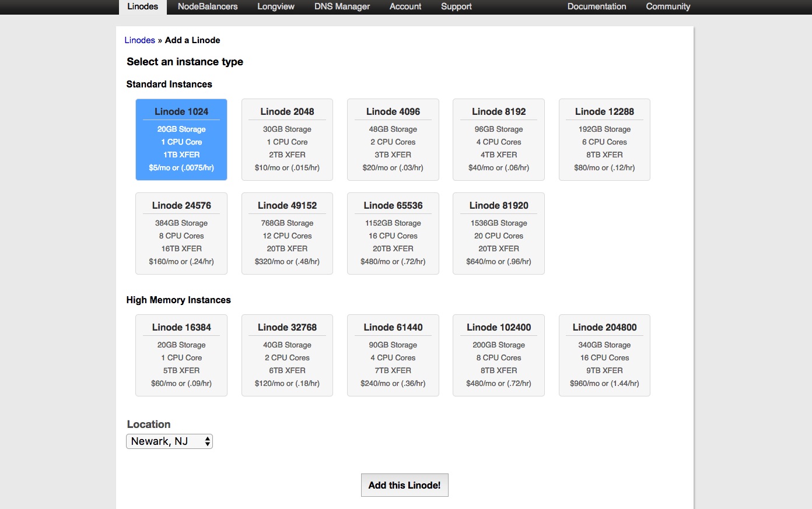
Task: Click the $20/mo or (.03/hr) price text
Action: pyautogui.click(x=393, y=167)
